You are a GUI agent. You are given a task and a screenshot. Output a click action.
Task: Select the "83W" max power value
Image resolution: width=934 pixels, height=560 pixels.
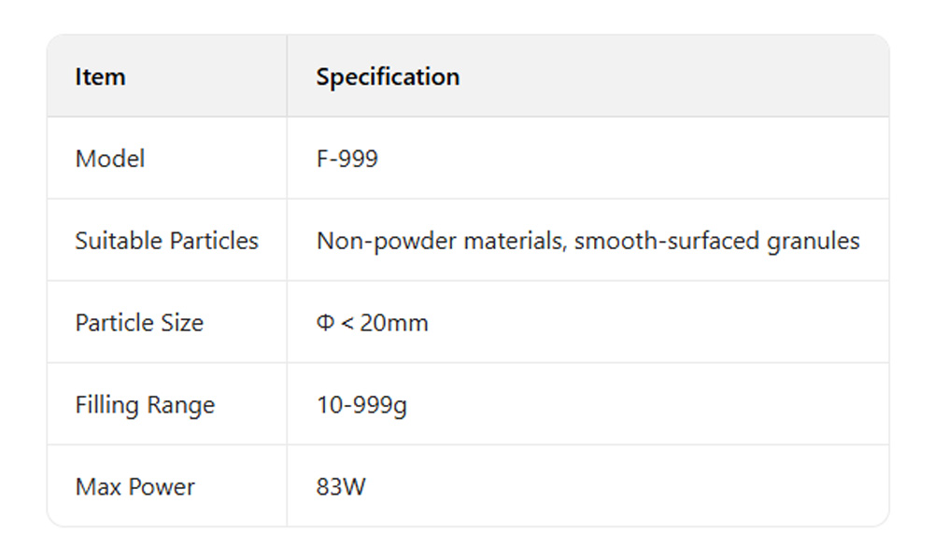[x=341, y=487]
